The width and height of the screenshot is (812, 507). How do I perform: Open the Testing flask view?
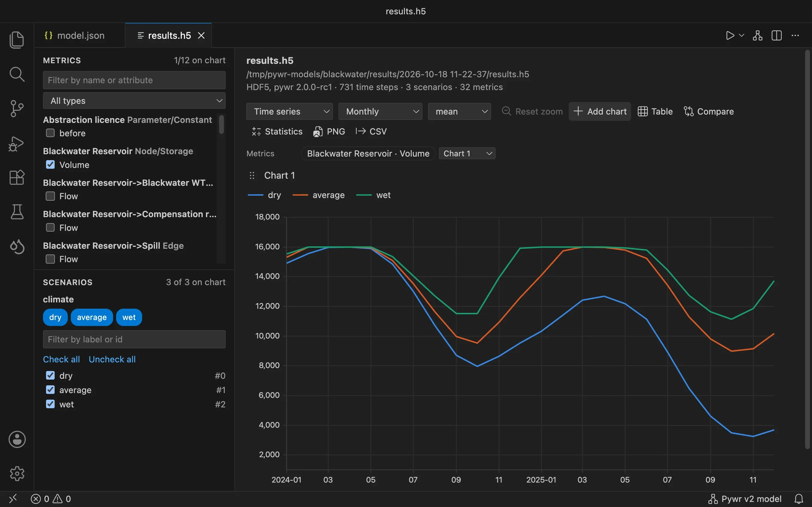pos(17,211)
